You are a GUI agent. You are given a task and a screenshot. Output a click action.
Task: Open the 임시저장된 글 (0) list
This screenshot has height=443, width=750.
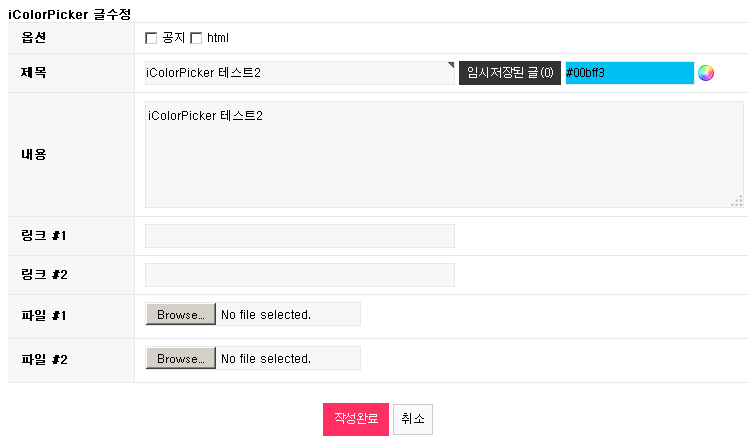click(510, 73)
